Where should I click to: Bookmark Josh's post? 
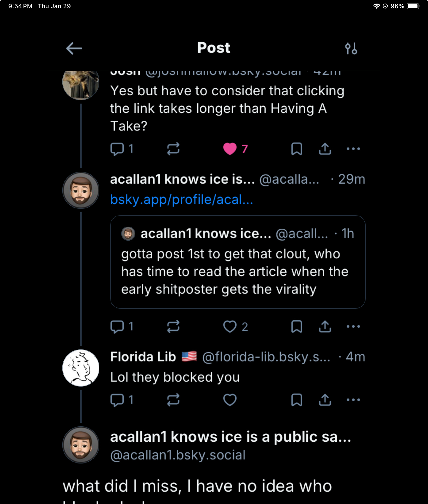[297, 149]
